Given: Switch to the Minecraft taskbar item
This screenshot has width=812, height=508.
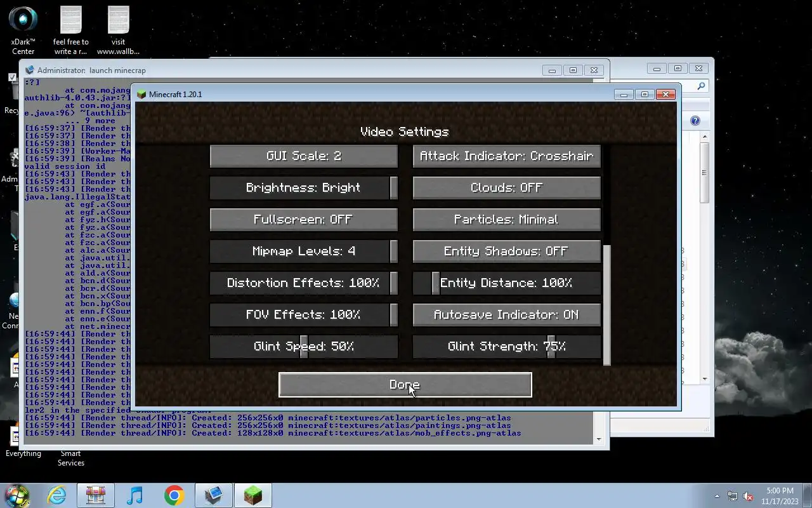Looking at the screenshot, I should pos(253,495).
